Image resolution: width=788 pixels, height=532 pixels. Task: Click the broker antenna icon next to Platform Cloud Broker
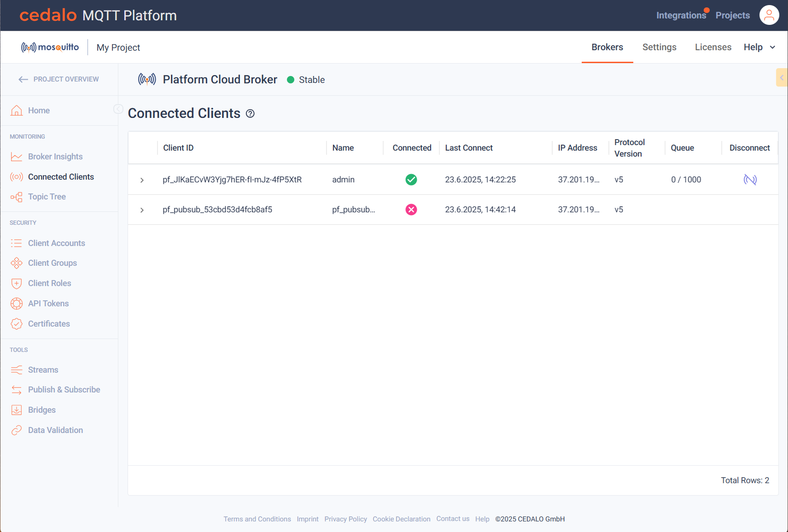coord(147,80)
